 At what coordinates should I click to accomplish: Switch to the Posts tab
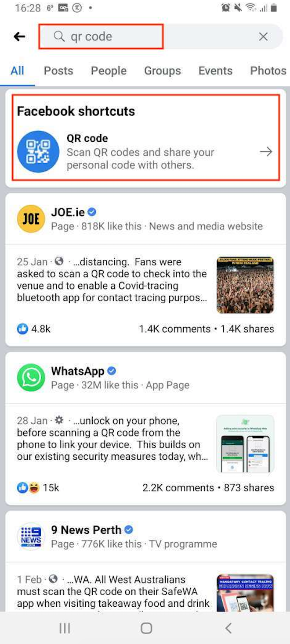(x=58, y=71)
